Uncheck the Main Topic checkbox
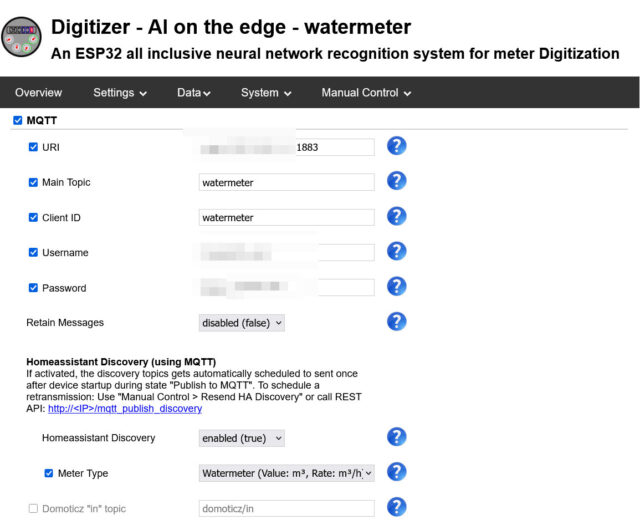 [x=34, y=183]
